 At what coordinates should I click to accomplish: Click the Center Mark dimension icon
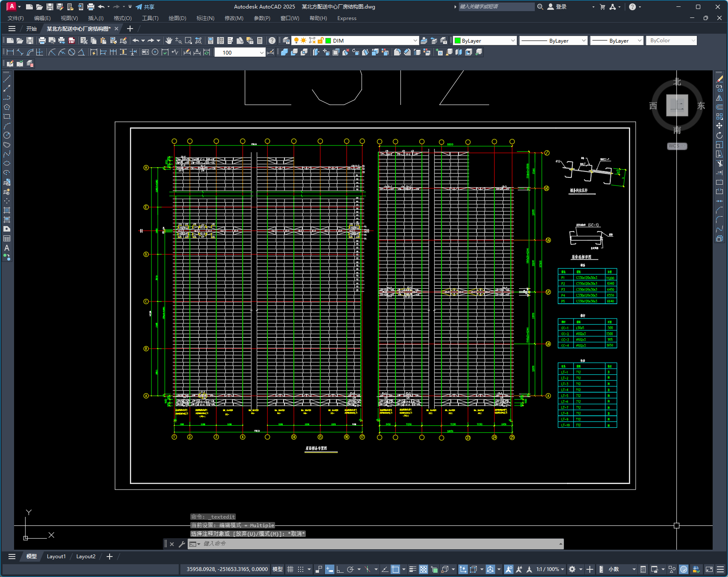pyautogui.click(x=155, y=52)
